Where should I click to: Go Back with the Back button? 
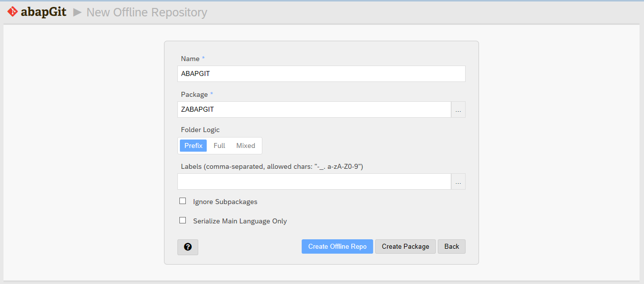452,246
